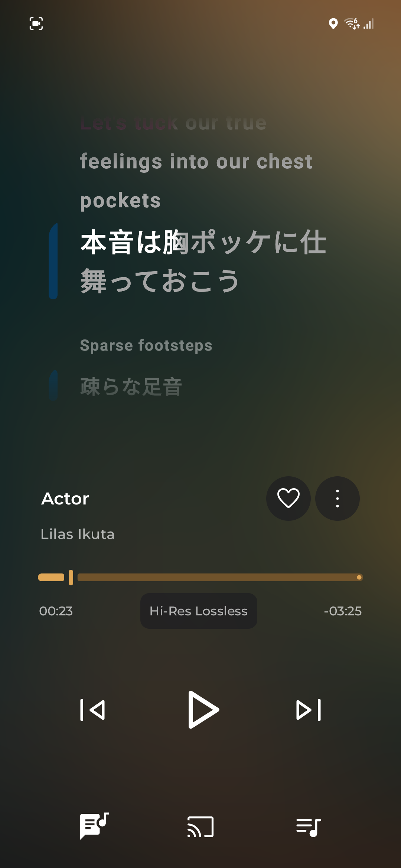Tap the cellular signal icon
The width and height of the screenshot is (401, 868).
369,24
